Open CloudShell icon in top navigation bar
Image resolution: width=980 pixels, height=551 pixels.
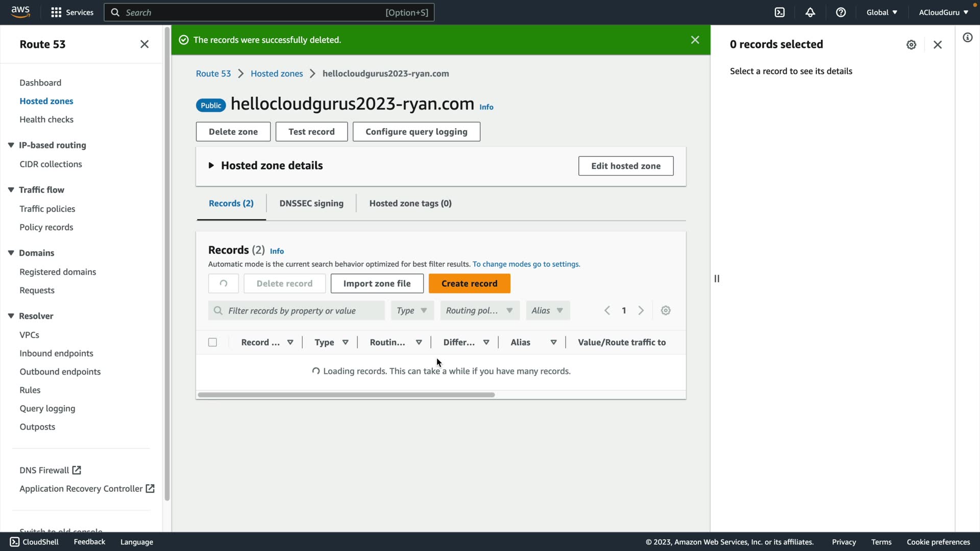pos(779,12)
